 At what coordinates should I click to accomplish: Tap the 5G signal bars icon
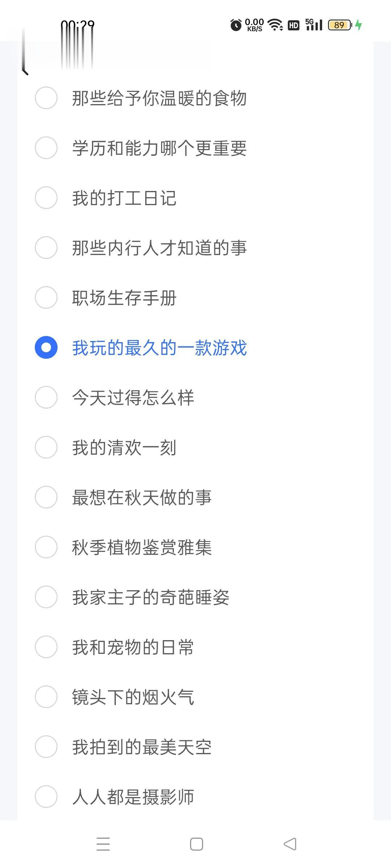point(314,25)
